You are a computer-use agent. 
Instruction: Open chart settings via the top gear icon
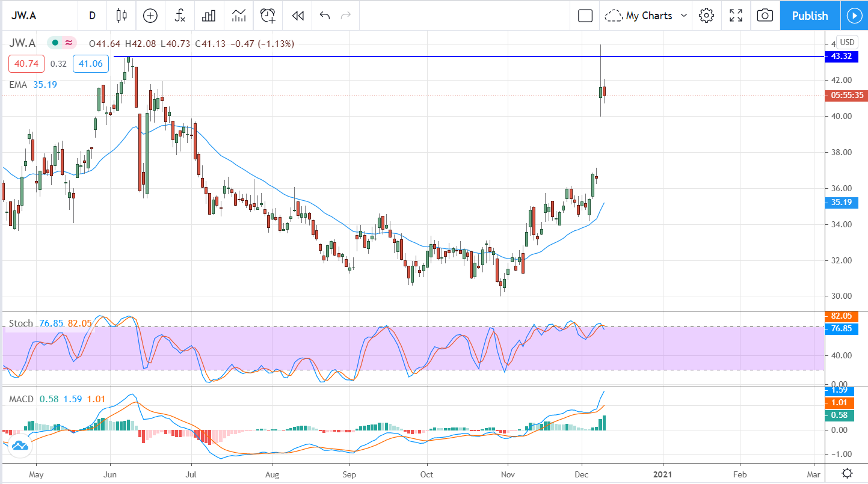pyautogui.click(x=706, y=16)
